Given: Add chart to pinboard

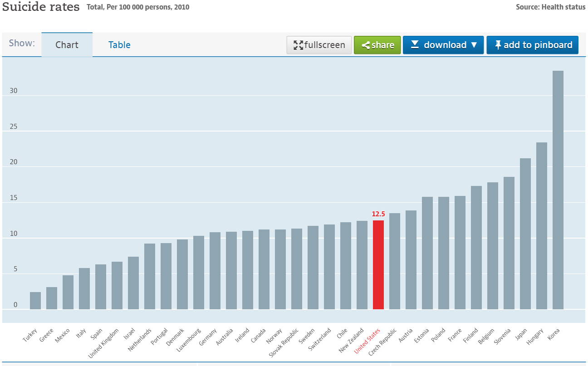Looking at the screenshot, I should tap(533, 45).
